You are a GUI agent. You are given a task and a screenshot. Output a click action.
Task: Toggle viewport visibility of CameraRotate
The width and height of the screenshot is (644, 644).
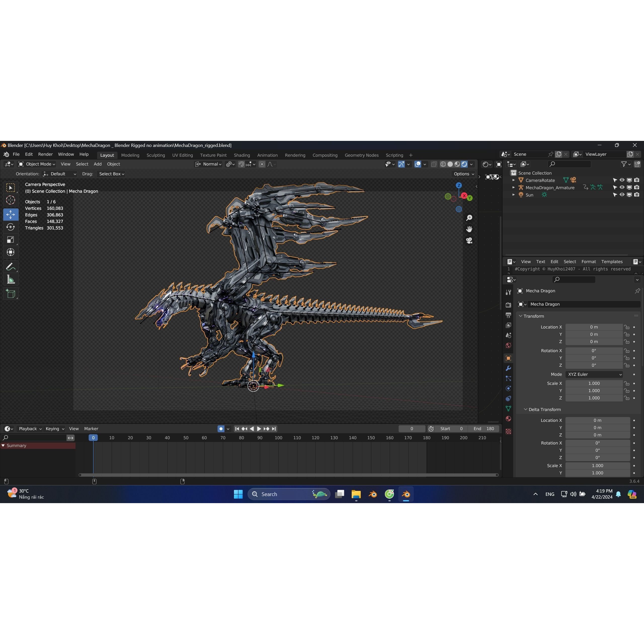point(622,180)
